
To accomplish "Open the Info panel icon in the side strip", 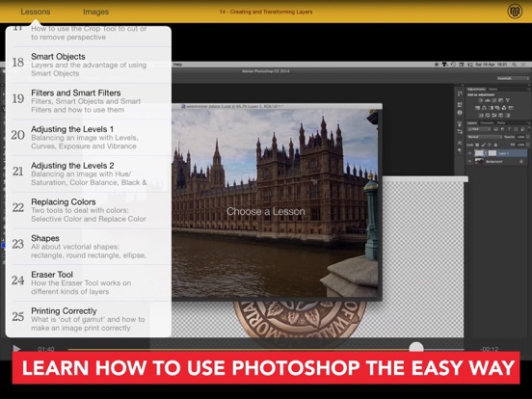I will click(x=460, y=113).
